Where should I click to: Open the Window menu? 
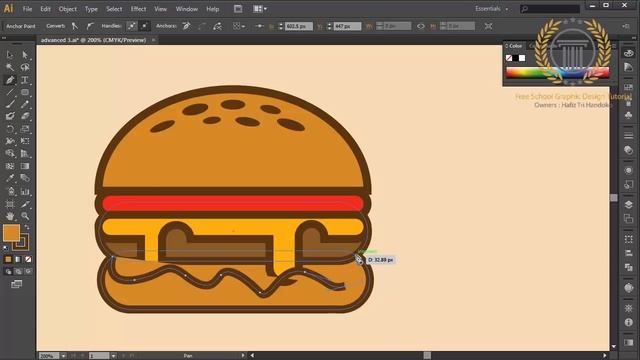coord(187,9)
